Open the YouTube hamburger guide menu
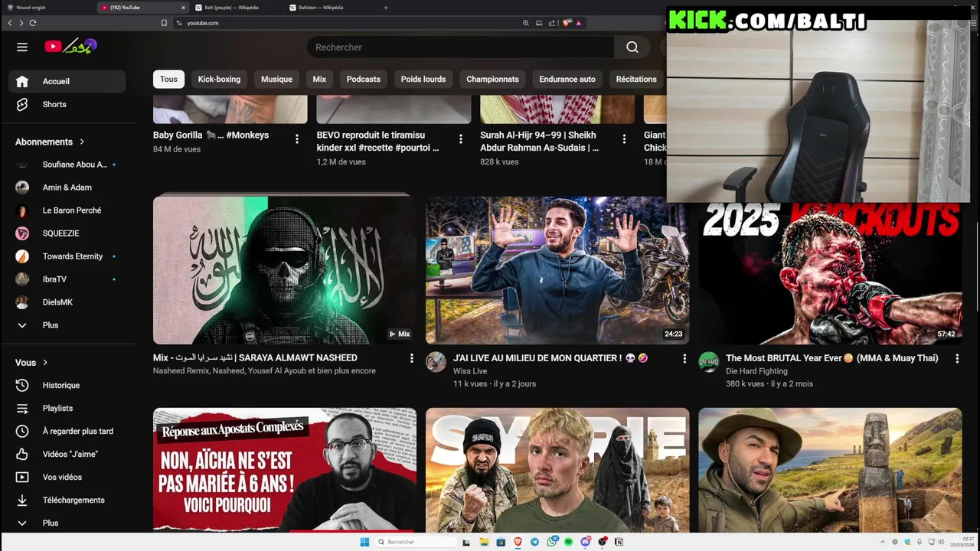The image size is (980, 551). 22,47
